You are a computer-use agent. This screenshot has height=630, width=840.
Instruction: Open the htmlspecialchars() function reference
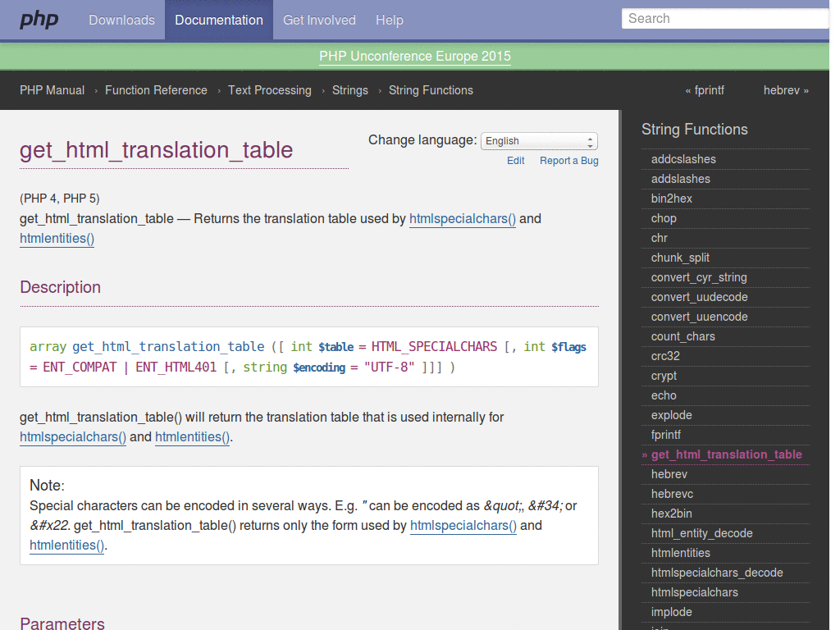[x=462, y=219]
